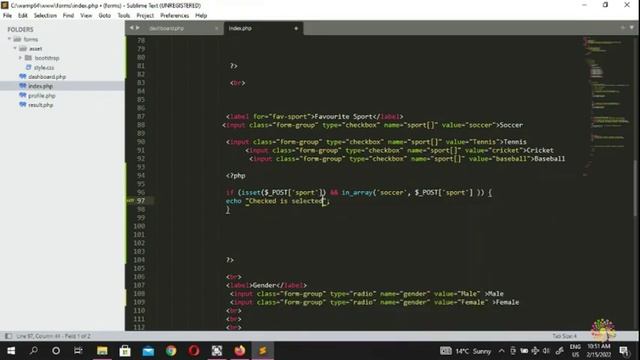This screenshot has width=640, height=360.
Task: Open the Edit menu
Action: tap(22, 16)
